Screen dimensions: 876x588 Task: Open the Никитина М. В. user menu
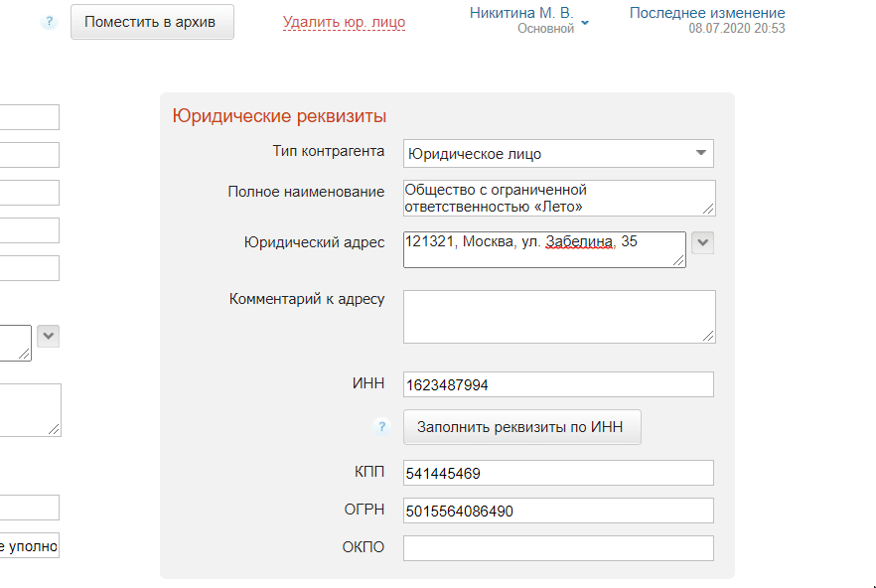point(529,20)
